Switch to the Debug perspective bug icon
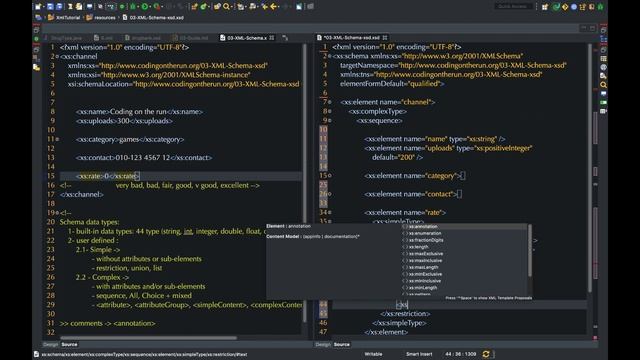Screen dimensions: 640x360 point(600,7)
